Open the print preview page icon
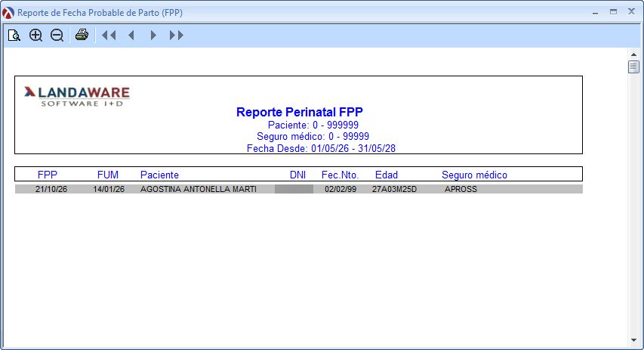This screenshot has height=350, width=644. [14, 36]
